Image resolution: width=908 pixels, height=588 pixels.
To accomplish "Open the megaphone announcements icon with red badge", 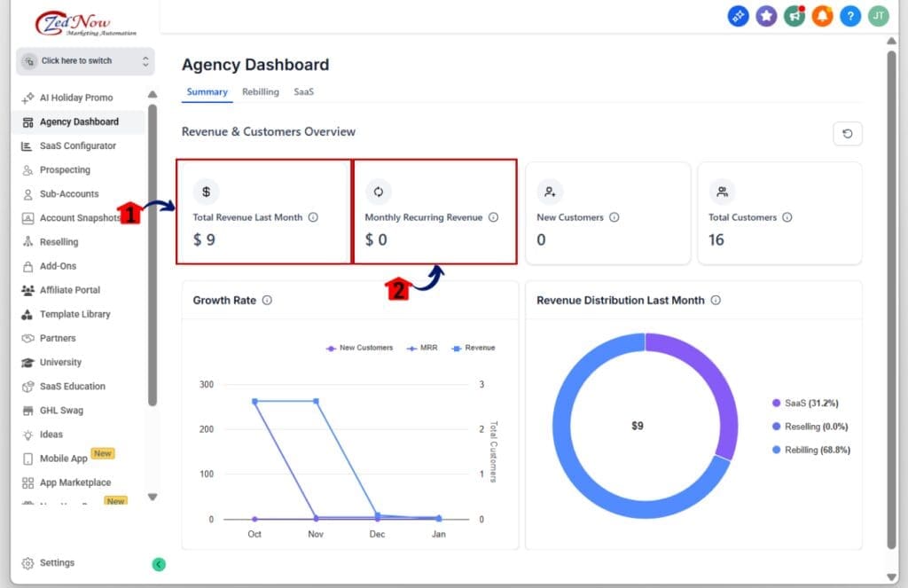I will tap(794, 16).
